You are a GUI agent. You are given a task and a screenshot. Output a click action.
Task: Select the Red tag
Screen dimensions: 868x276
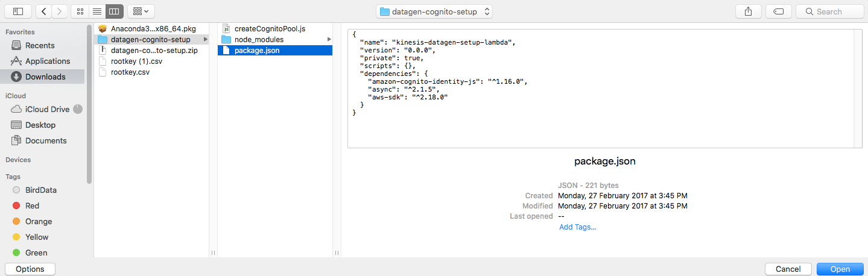pos(32,205)
